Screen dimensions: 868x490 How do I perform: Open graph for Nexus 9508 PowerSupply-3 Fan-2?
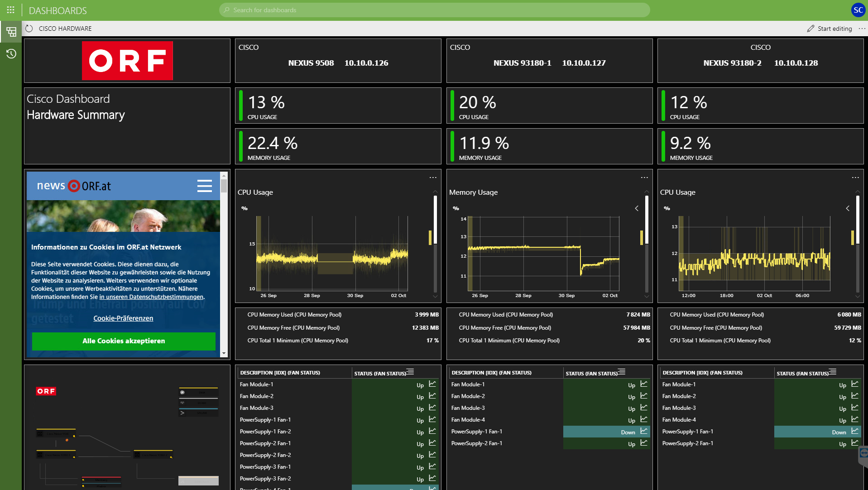point(432,478)
